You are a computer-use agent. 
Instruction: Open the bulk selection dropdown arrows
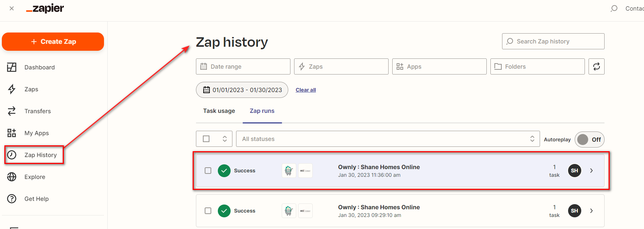point(225,139)
